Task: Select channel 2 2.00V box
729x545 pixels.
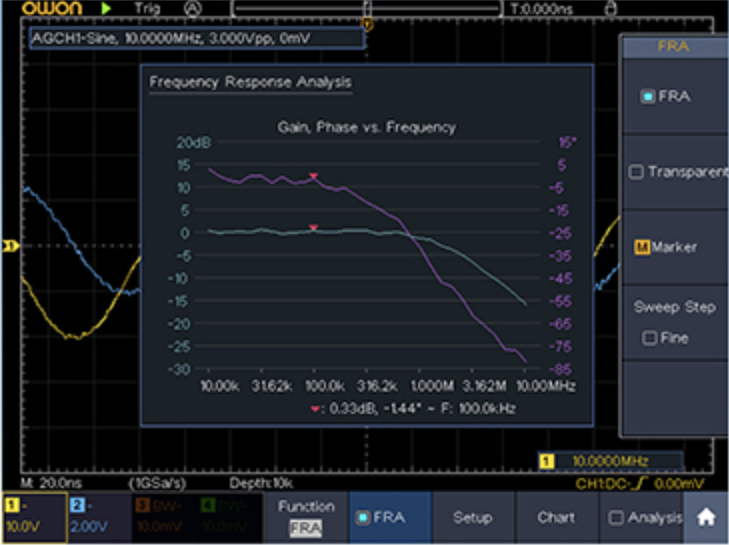Action: [x=99, y=517]
